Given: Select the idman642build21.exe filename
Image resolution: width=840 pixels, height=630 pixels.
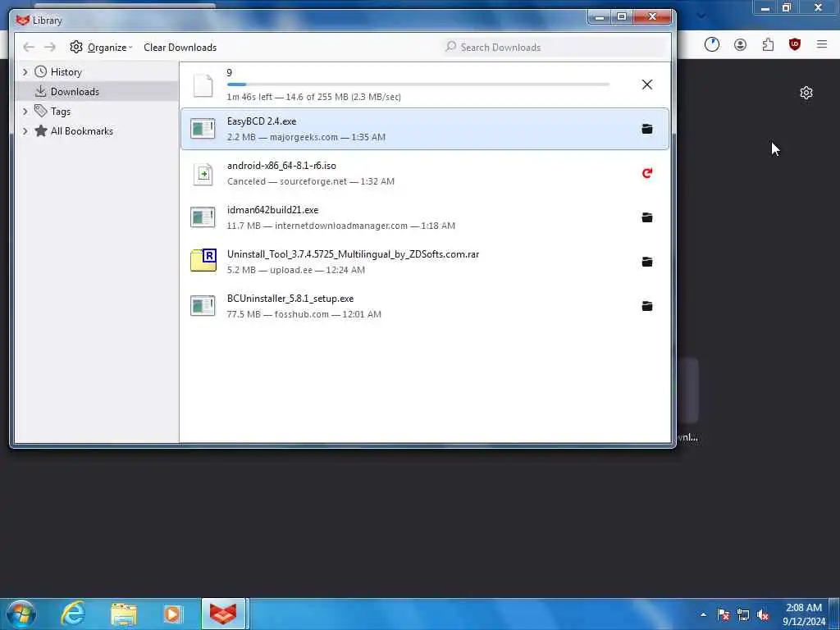Looking at the screenshot, I should (x=272, y=210).
